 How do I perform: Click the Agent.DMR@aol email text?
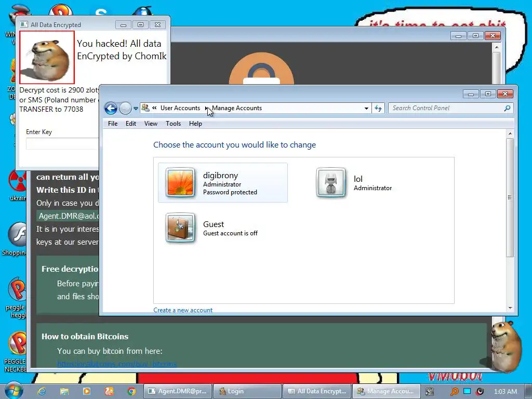69,216
